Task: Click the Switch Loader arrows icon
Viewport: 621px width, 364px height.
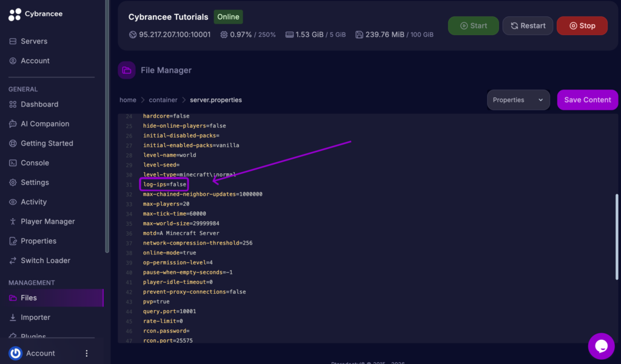Action: point(13,260)
